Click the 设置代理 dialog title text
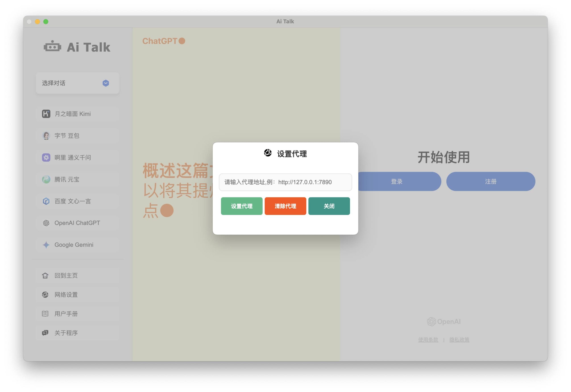The image size is (571, 392). coord(292,154)
